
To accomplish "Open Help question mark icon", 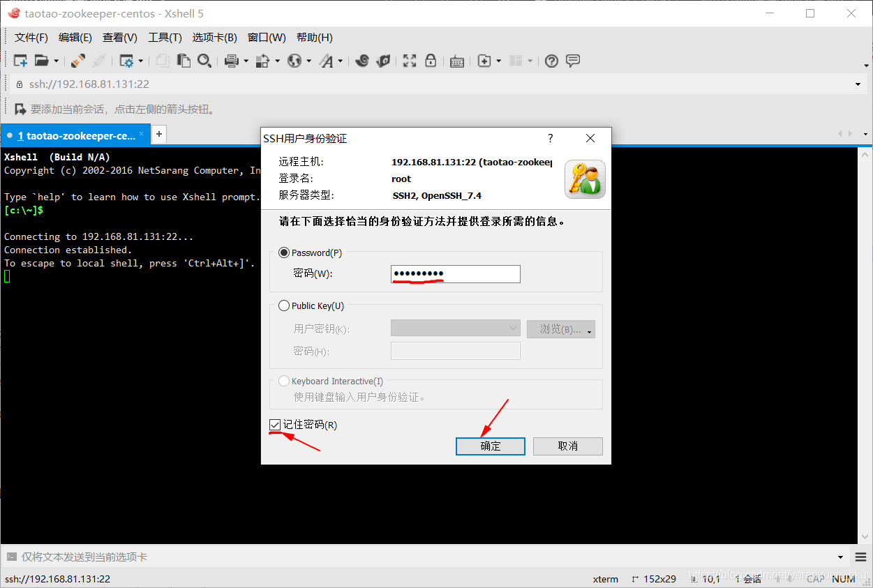I will tap(551, 61).
